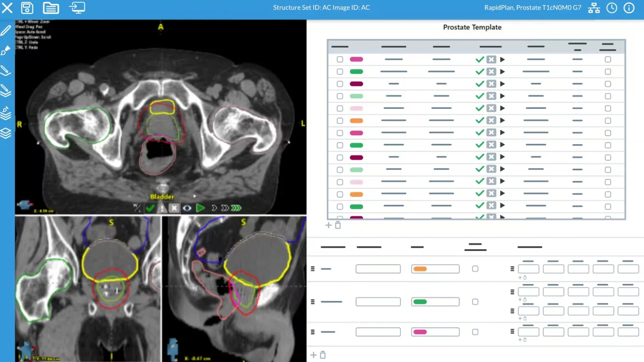Click the layers stack icon in sidebar
644x362 pixels.
pyautogui.click(x=6, y=133)
